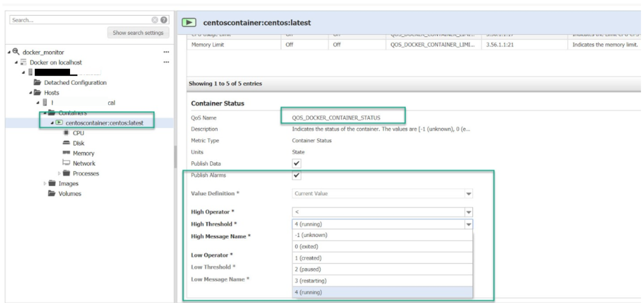Open the High Operator dropdown arrow
The height and width of the screenshot is (303, 644).
pos(468,212)
